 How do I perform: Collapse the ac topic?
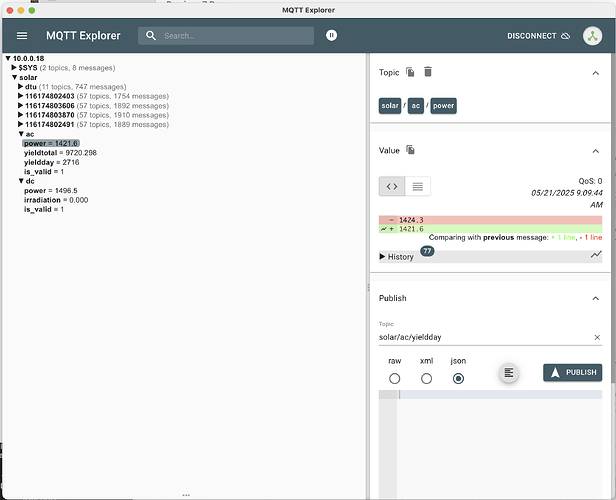pos(21,134)
